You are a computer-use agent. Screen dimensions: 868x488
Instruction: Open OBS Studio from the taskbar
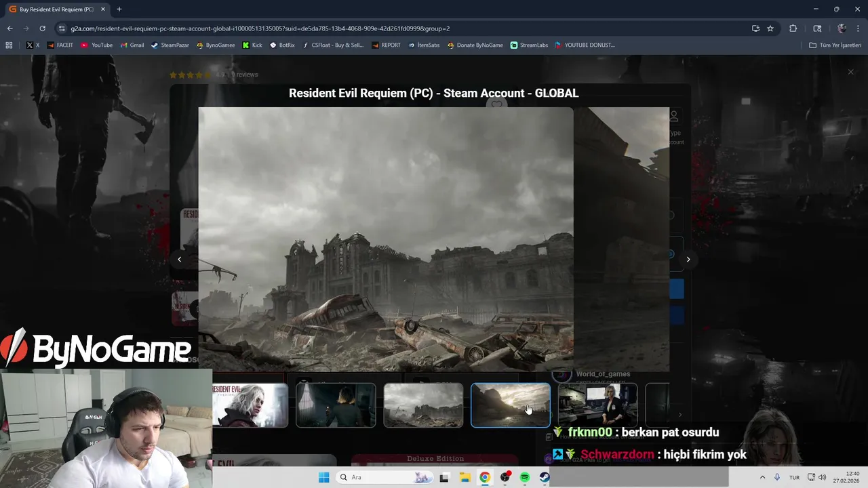pos(505,477)
